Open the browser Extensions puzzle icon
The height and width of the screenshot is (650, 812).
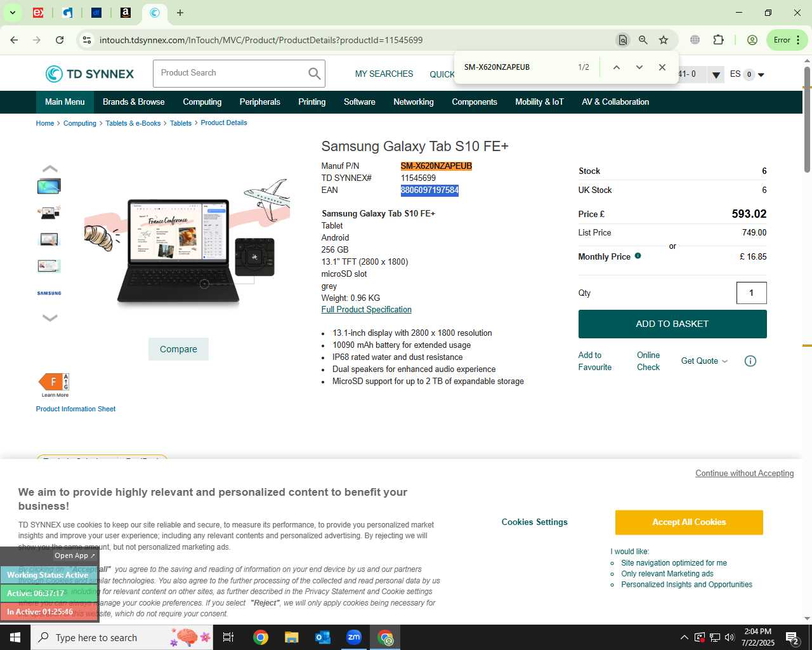718,40
